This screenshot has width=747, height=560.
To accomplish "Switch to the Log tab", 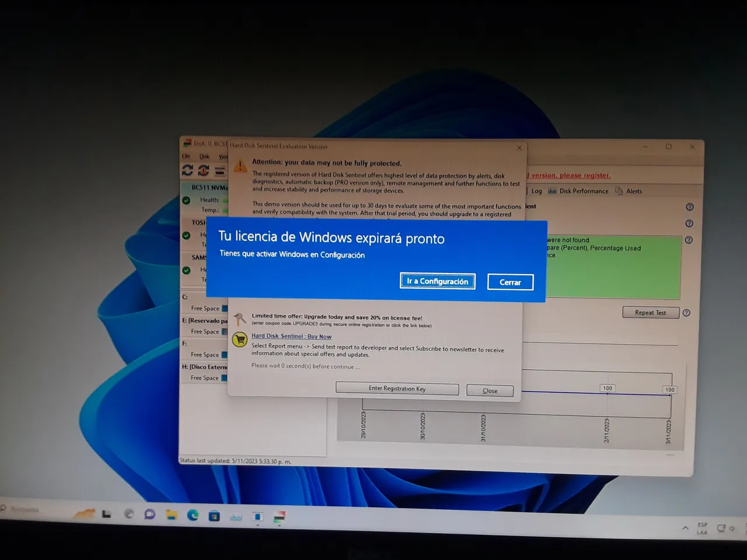I will [536, 191].
